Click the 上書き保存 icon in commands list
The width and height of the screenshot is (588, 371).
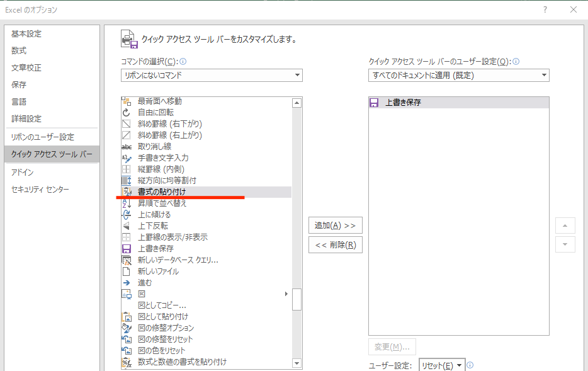click(x=127, y=249)
